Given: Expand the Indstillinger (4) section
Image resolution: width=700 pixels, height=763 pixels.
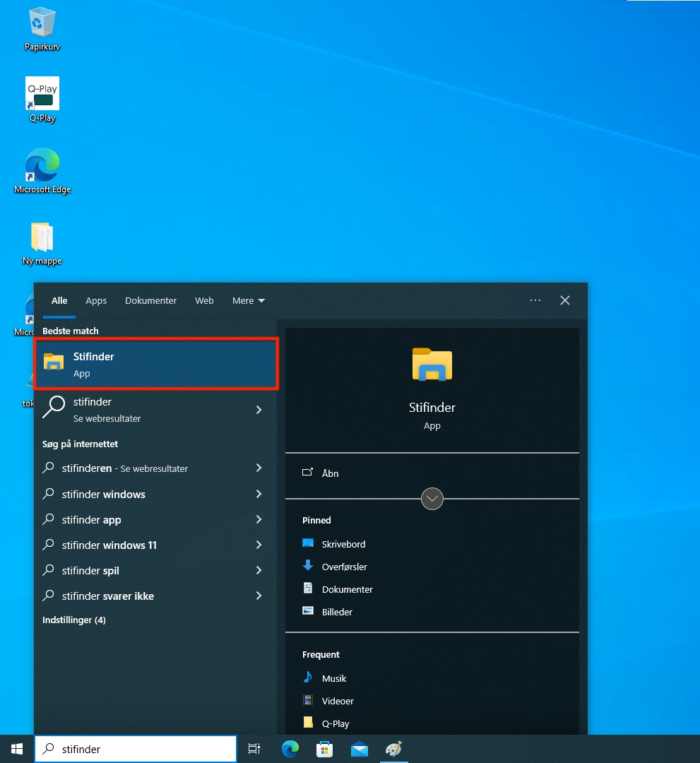Looking at the screenshot, I should [74, 620].
